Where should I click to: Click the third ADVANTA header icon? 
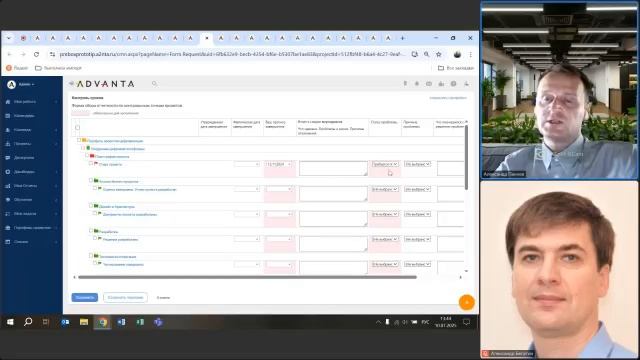tap(429, 84)
